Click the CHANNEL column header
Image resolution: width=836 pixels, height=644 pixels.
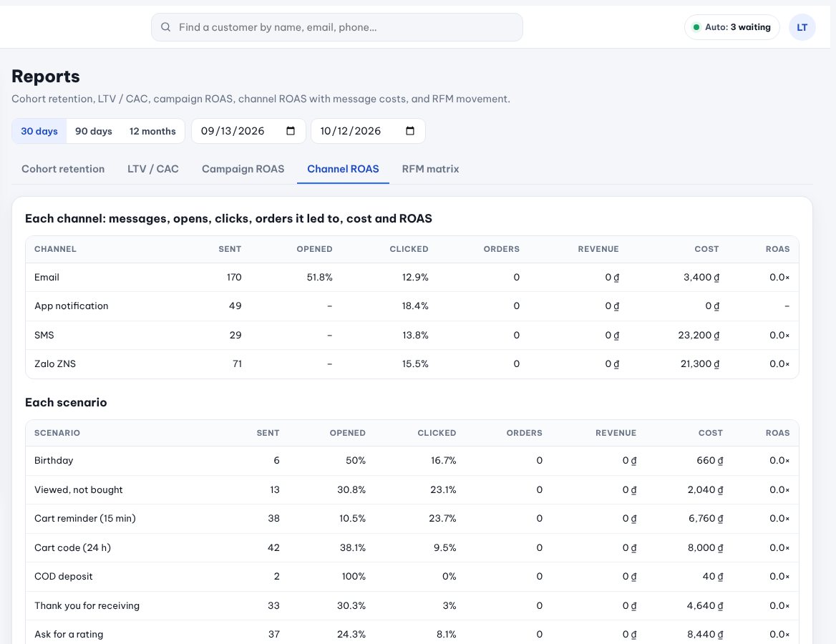click(55, 249)
